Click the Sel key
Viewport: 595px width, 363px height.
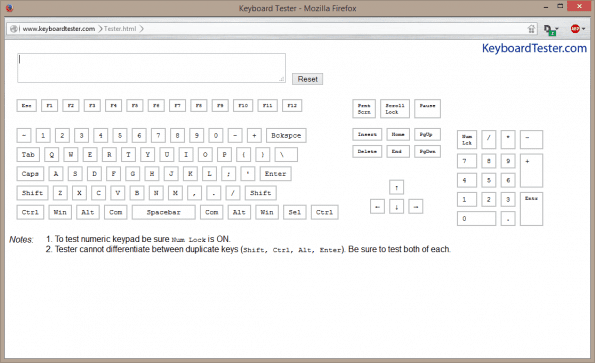tap(294, 212)
